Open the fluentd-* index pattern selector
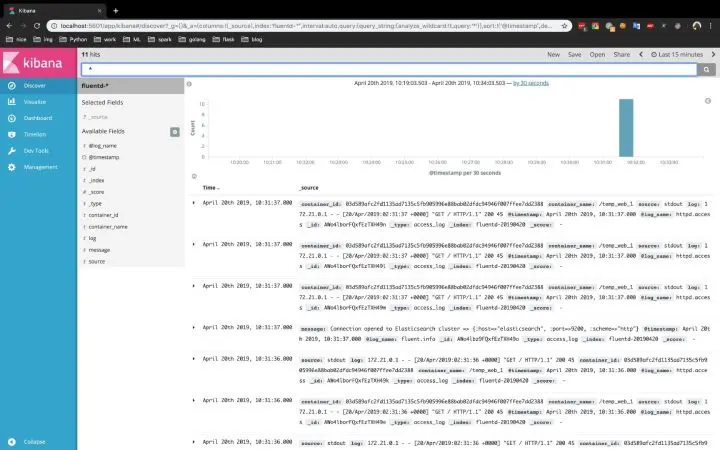720x450 pixels. click(x=131, y=86)
